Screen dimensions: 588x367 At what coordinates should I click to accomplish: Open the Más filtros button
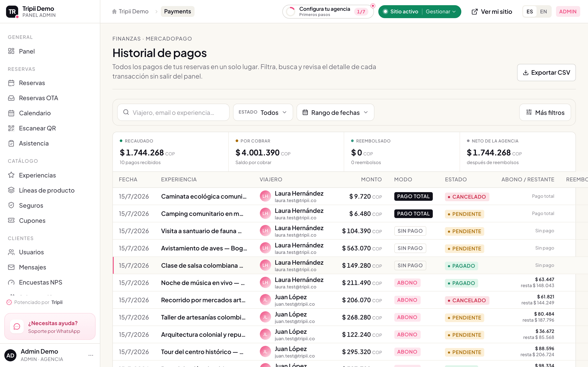coord(545,112)
